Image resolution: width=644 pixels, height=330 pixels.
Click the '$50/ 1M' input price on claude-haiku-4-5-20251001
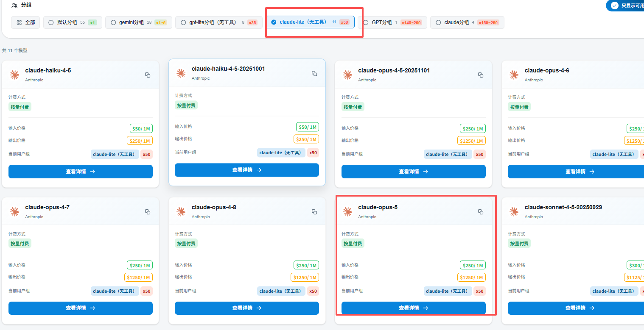308,127
